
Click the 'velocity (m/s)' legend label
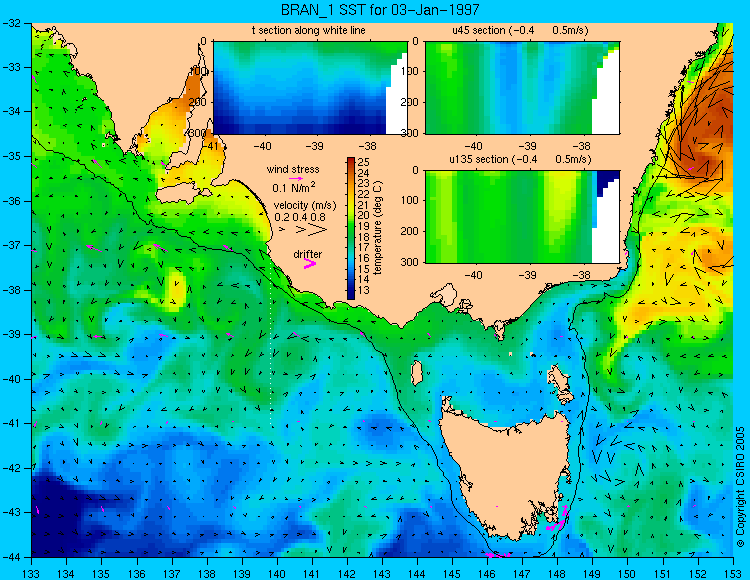(x=305, y=205)
